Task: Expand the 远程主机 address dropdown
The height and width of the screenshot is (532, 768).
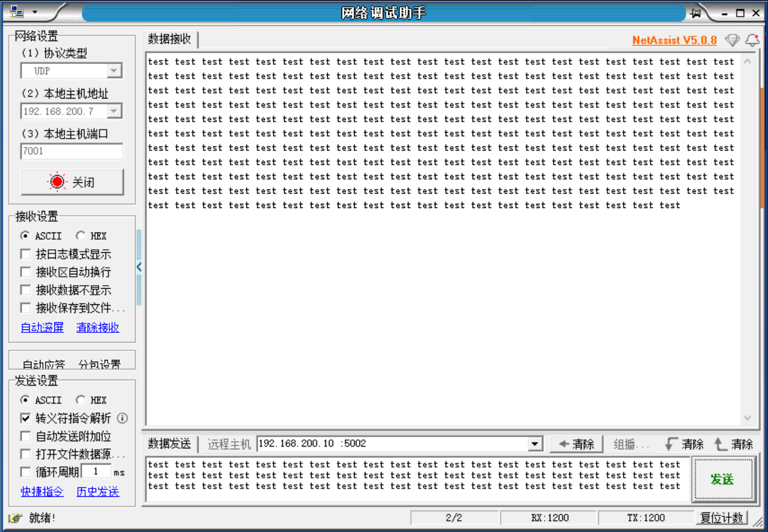Action: [x=535, y=444]
